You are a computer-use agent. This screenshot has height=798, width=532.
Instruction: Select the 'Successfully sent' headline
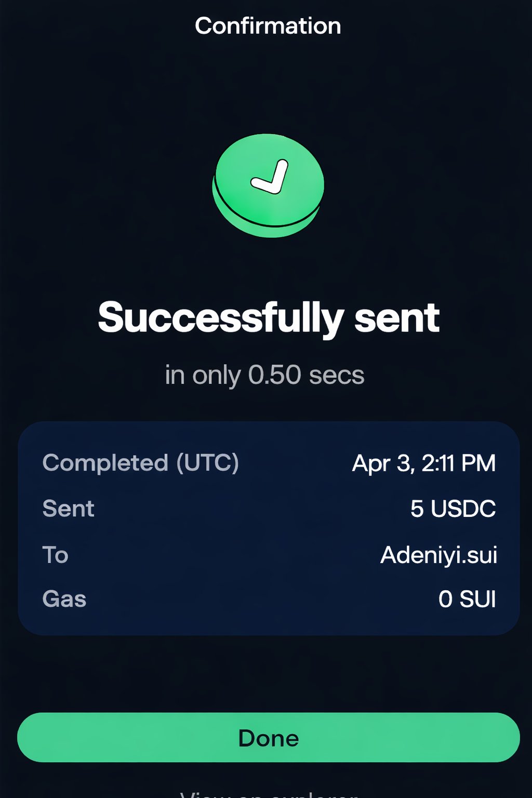269,318
